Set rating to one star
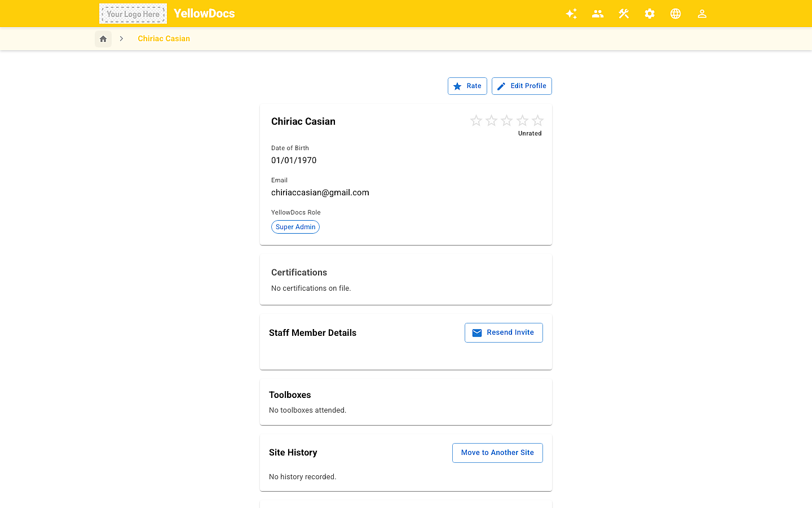 pos(476,121)
